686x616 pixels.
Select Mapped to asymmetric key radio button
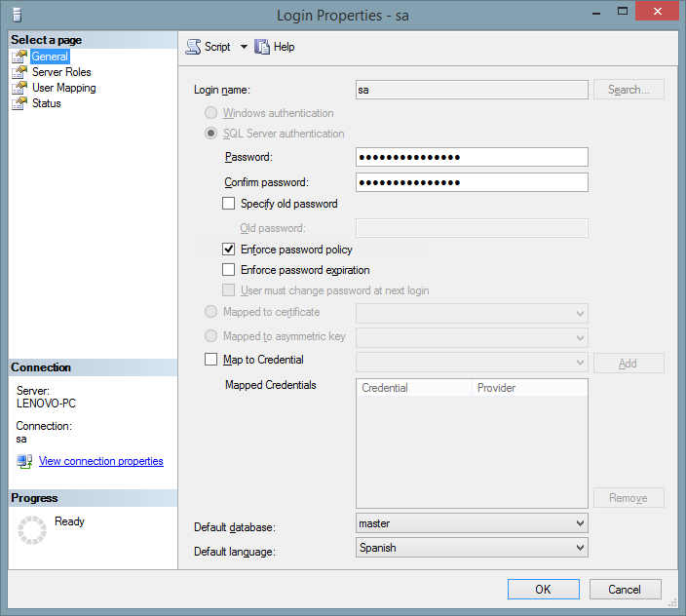click(x=210, y=336)
